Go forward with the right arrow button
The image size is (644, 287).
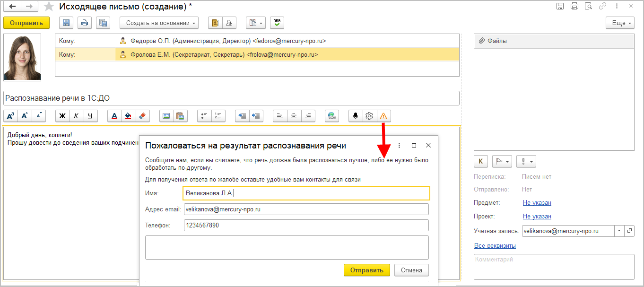click(29, 7)
